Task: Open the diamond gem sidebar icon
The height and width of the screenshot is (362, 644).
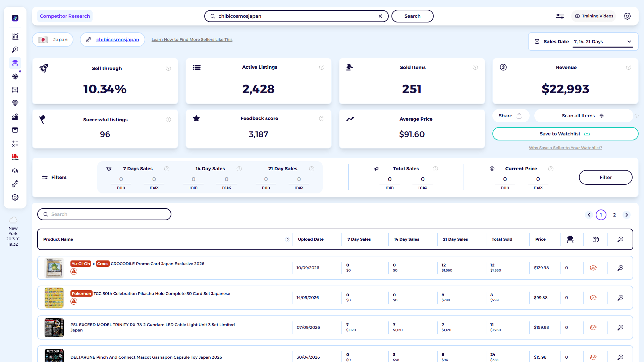Action: point(15,103)
